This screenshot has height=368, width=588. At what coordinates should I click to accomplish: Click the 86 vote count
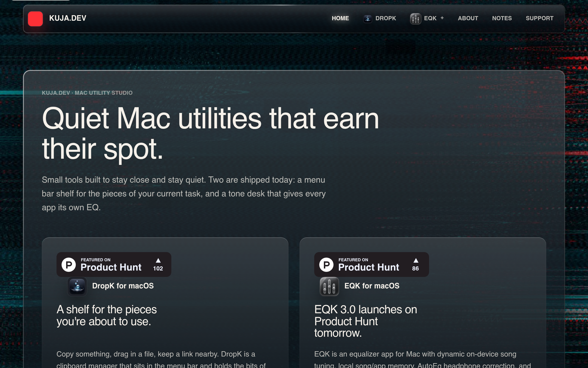click(x=416, y=268)
